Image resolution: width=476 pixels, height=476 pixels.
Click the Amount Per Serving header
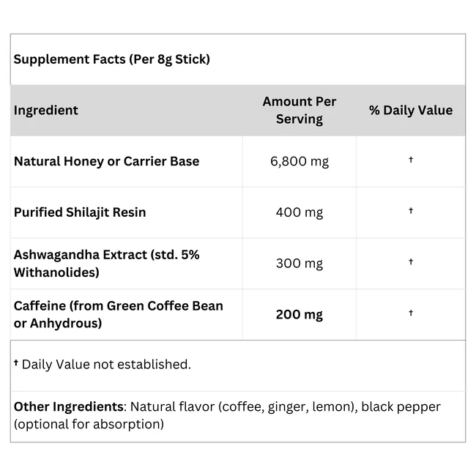pyautogui.click(x=300, y=110)
